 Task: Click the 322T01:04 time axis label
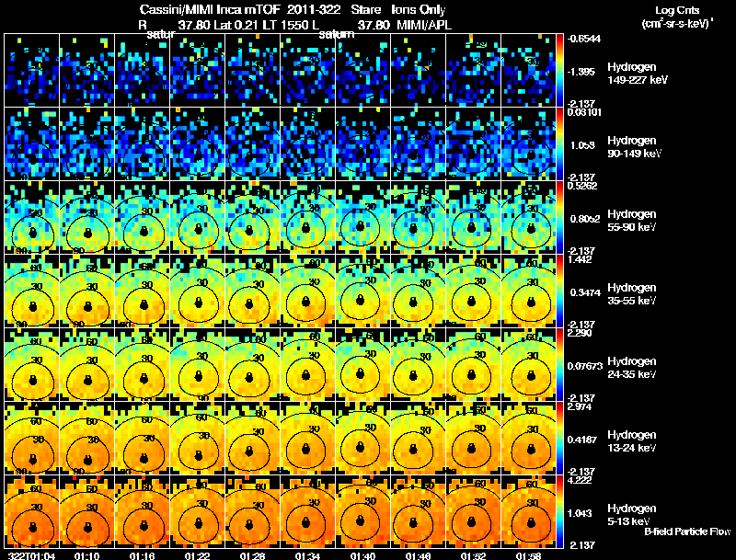[31, 555]
